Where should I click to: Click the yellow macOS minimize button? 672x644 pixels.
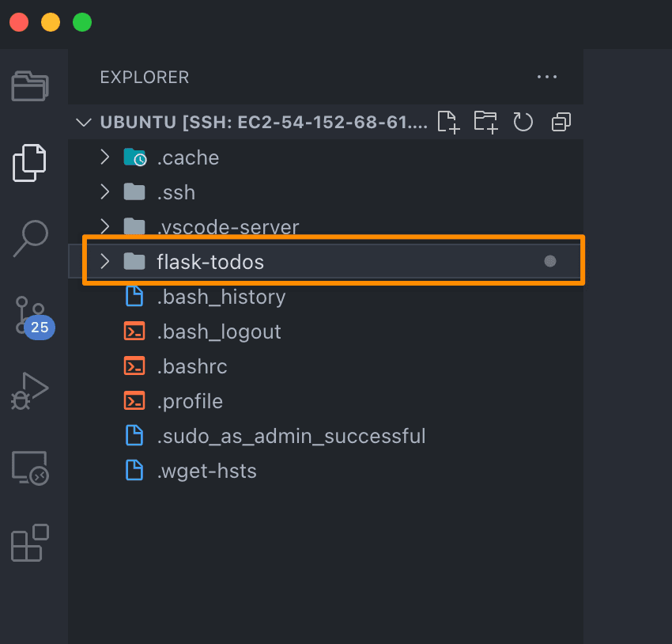click(50, 22)
